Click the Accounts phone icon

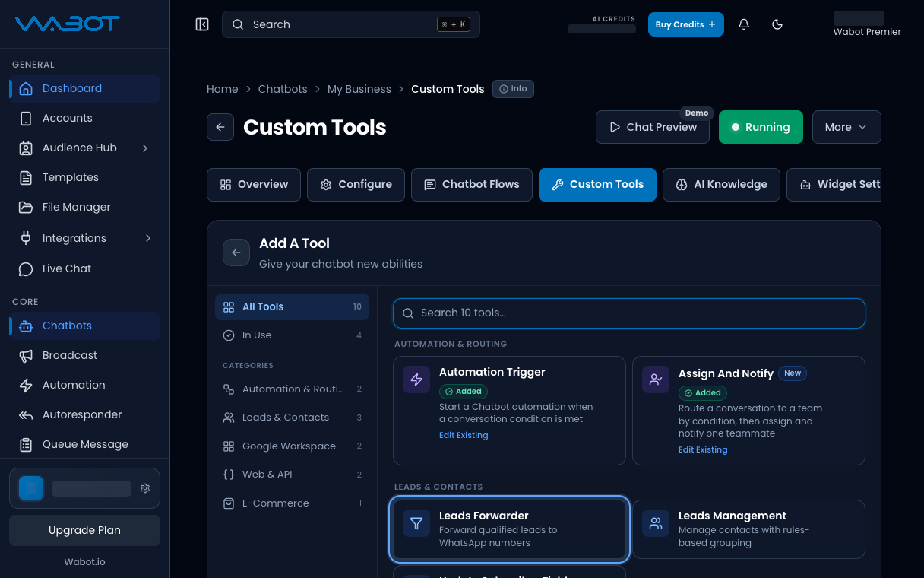(26, 118)
